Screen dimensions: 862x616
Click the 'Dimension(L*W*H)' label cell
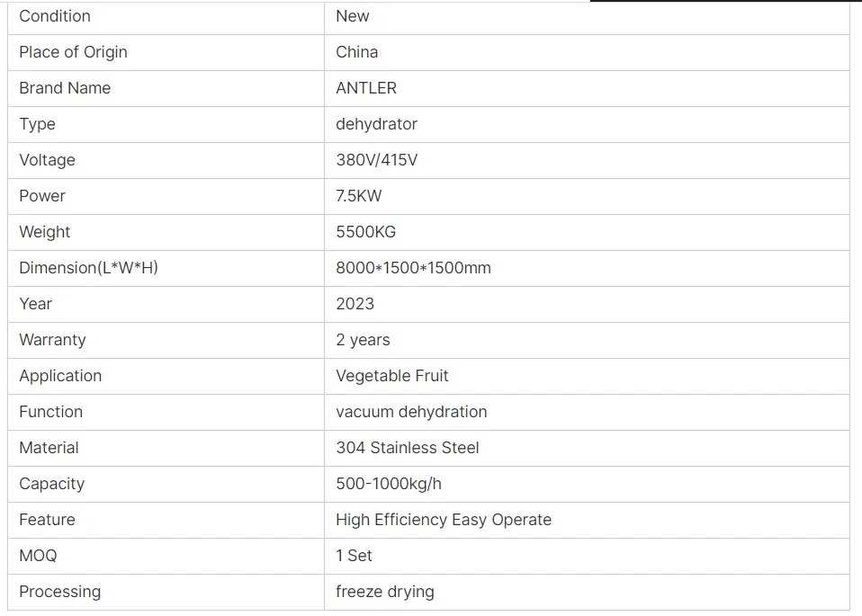[88, 268]
